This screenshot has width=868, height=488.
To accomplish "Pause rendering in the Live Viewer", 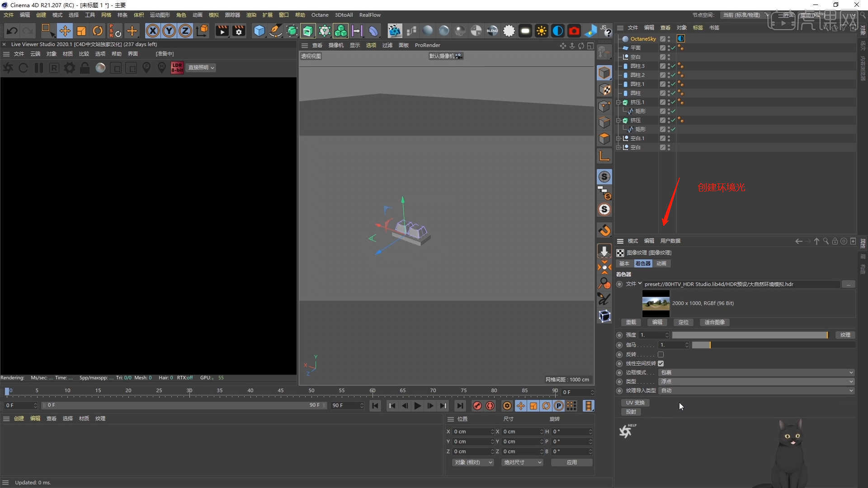I will (x=39, y=68).
